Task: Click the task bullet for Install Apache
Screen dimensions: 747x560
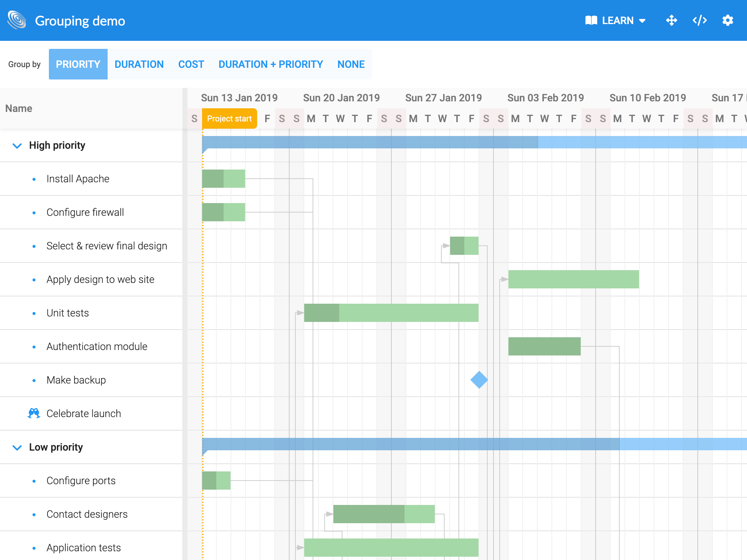Action: click(x=34, y=179)
